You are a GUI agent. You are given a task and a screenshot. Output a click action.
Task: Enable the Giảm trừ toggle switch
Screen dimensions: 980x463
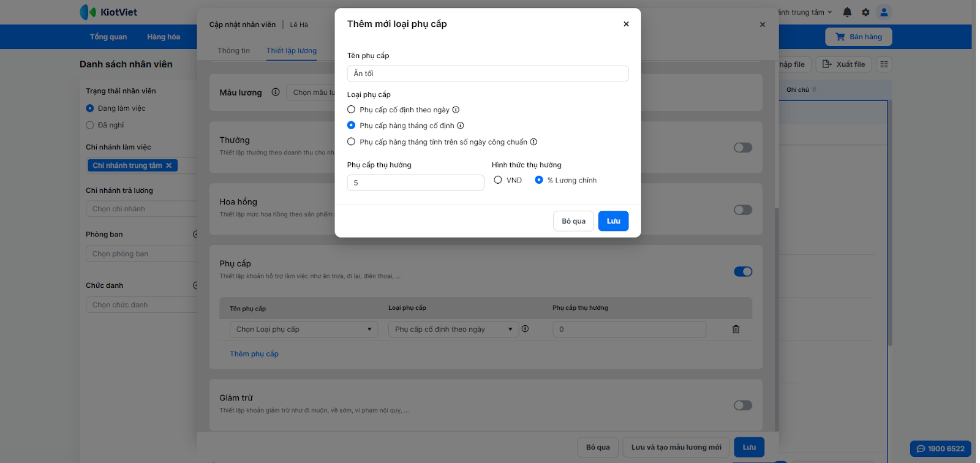click(x=742, y=405)
